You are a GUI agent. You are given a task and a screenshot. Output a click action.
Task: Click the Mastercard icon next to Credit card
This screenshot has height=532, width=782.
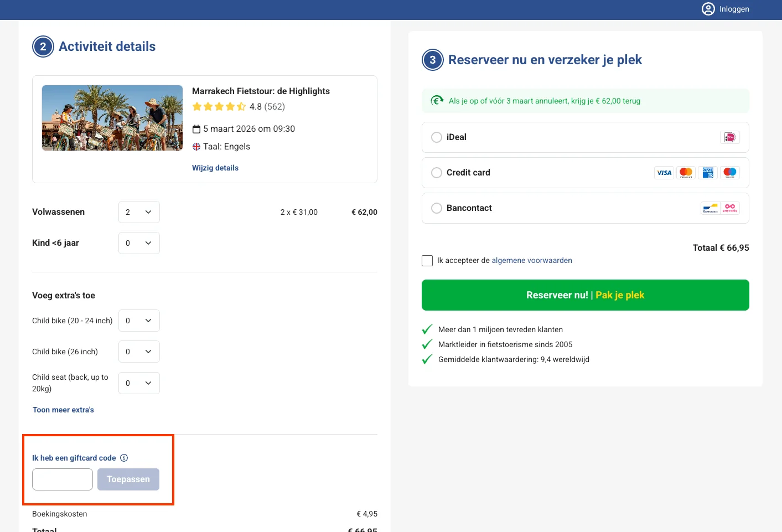point(686,172)
